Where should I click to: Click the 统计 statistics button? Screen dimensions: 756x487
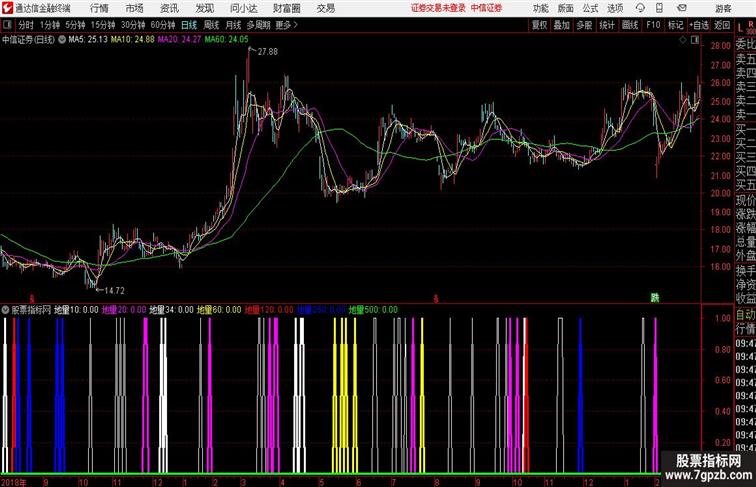pyautogui.click(x=607, y=25)
